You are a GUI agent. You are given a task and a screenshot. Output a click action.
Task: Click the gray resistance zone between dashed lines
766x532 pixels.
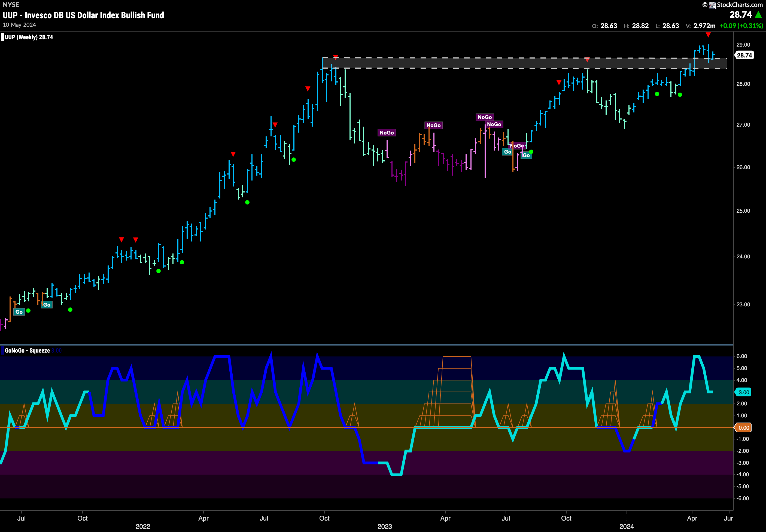525,63
